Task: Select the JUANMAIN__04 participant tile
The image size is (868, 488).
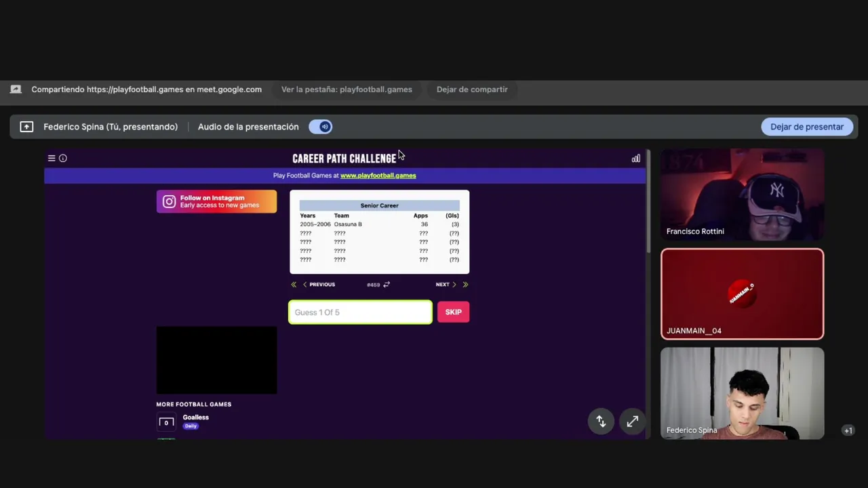Action: coord(743,294)
